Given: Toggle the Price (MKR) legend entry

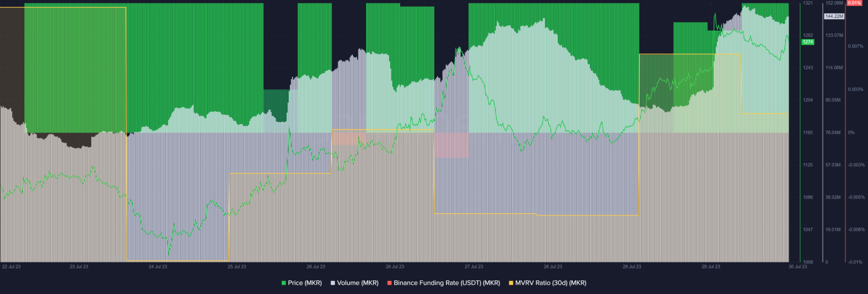Looking at the screenshot, I should (x=301, y=282).
